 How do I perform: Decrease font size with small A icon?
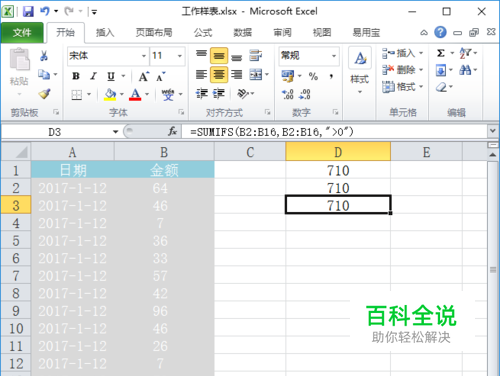pos(160,77)
